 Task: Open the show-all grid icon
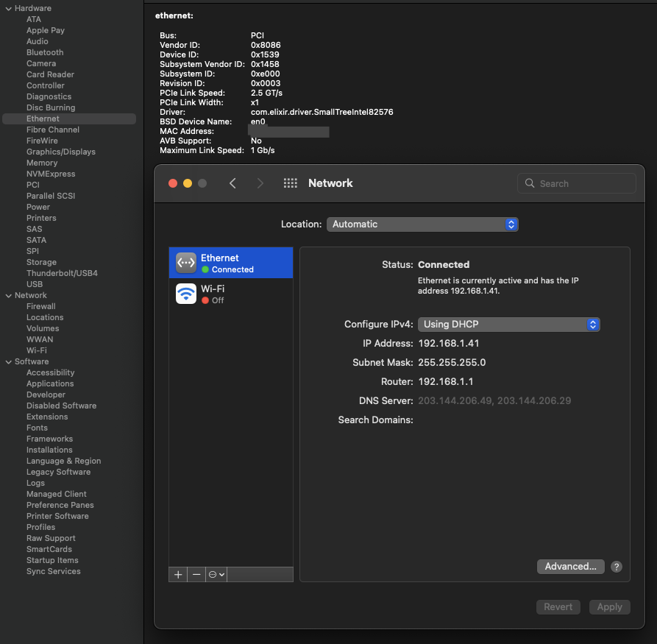pos(290,183)
